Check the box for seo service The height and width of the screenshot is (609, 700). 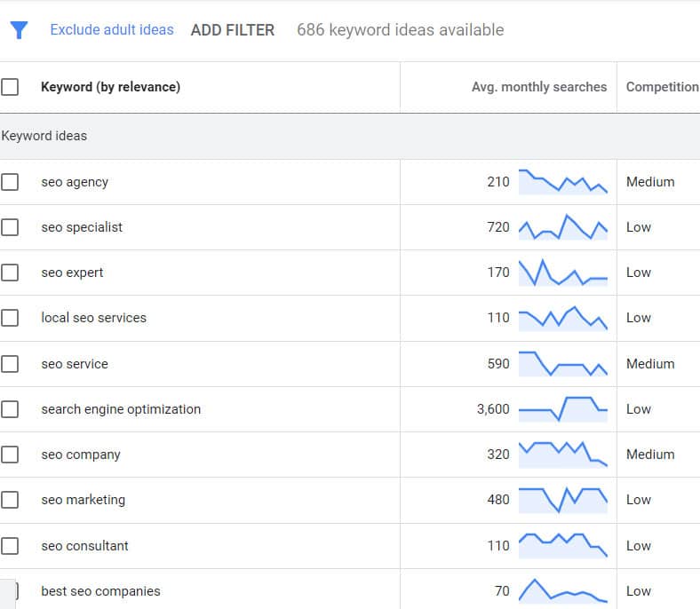10,364
